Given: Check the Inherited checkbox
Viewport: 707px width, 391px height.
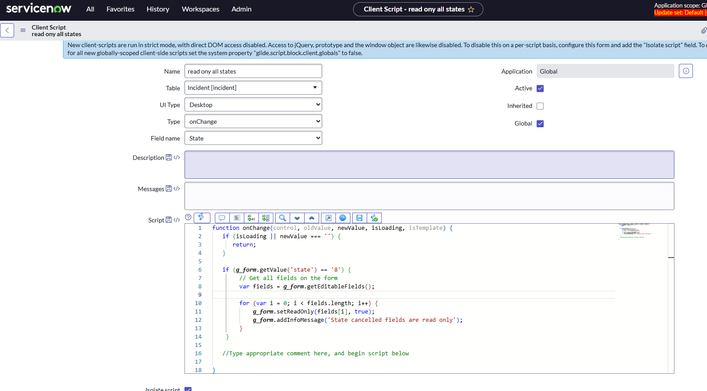Looking at the screenshot, I should 540,106.
